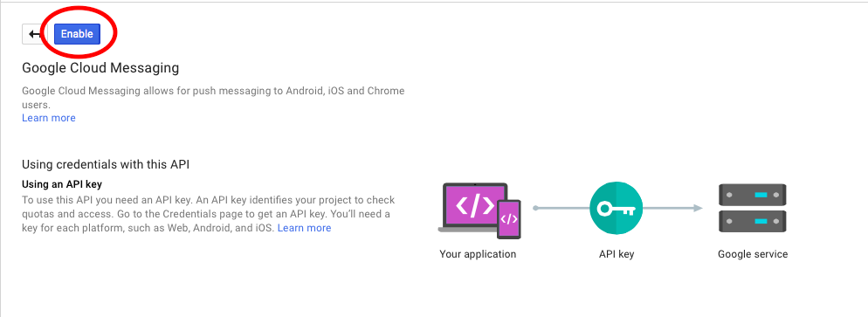Image resolution: width=868 pixels, height=317 pixels.
Task: Select the 'Using an API key' subheading
Action: click(x=62, y=184)
